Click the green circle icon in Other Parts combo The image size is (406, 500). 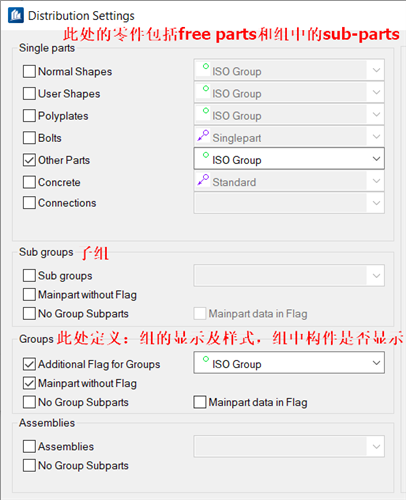(206, 155)
